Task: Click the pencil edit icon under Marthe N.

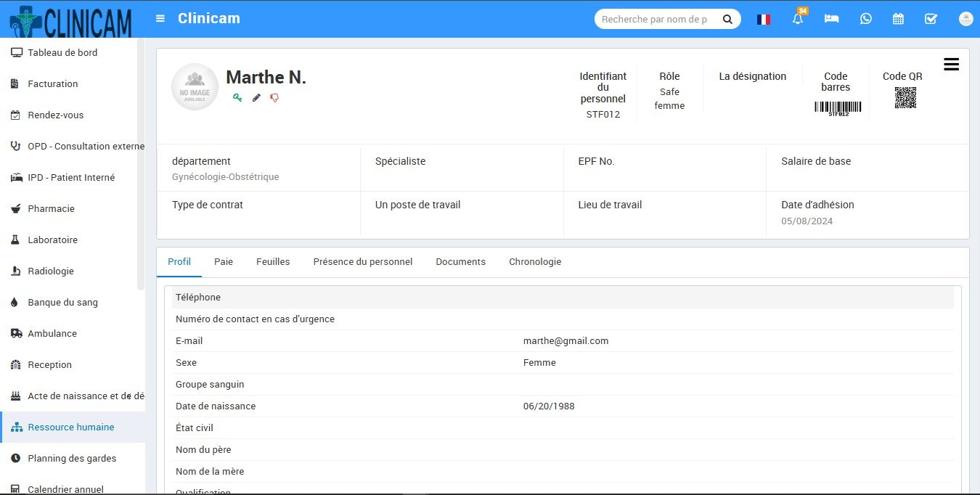Action: click(256, 97)
